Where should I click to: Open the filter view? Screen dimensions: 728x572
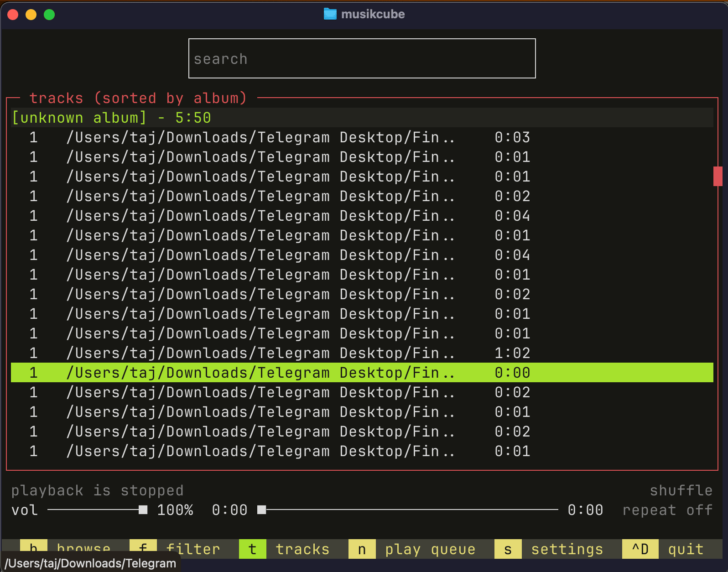pyautogui.click(x=193, y=549)
